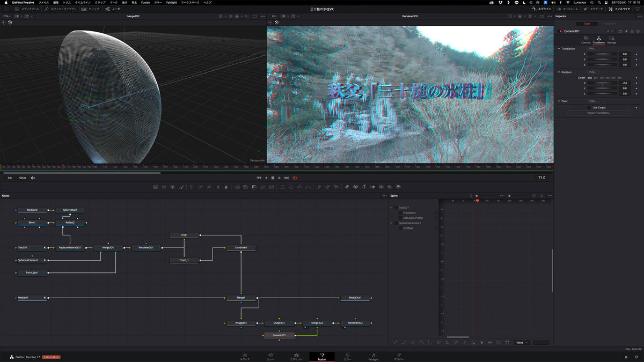The image size is (644, 362).
Task: Check the Extrusion Profile spline checkbox
Action: 400,218
